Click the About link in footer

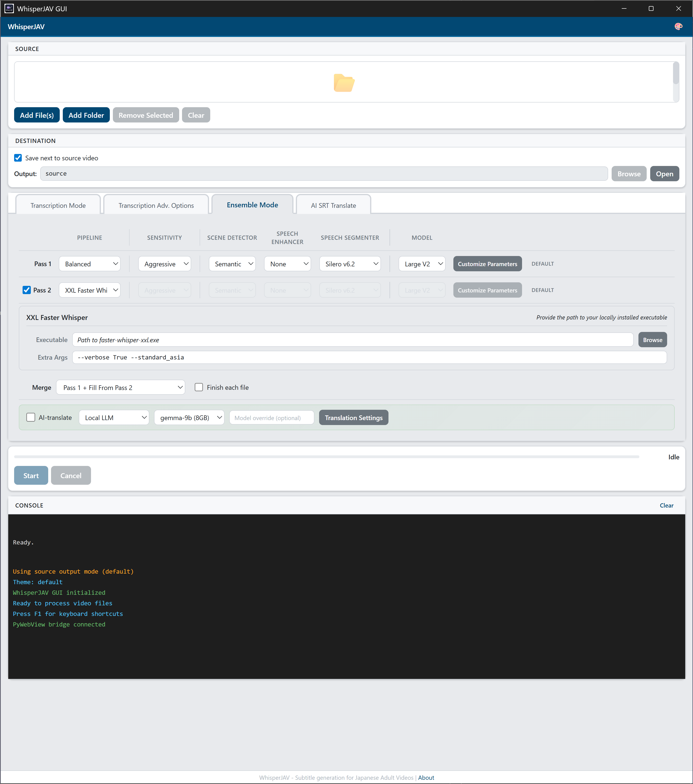(x=426, y=777)
